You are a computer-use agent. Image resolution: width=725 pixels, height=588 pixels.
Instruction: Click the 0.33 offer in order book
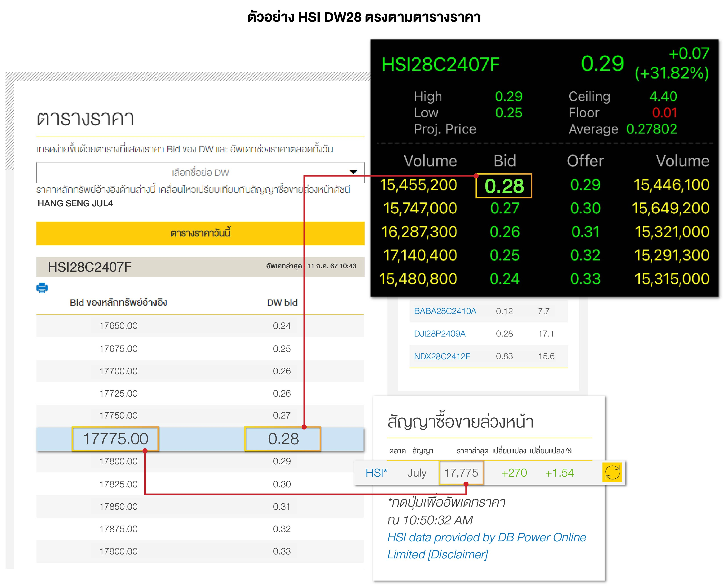585,279
